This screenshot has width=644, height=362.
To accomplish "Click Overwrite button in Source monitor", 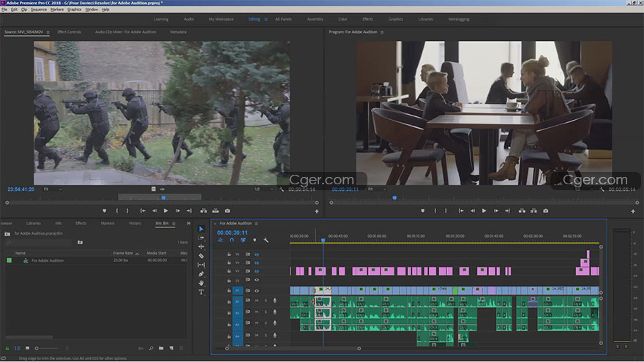I will coord(215,211).
